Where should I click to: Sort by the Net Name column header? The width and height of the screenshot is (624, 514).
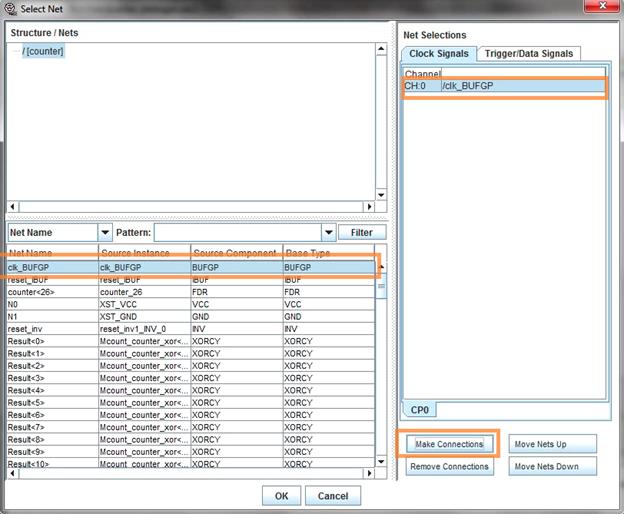[52, 253]
